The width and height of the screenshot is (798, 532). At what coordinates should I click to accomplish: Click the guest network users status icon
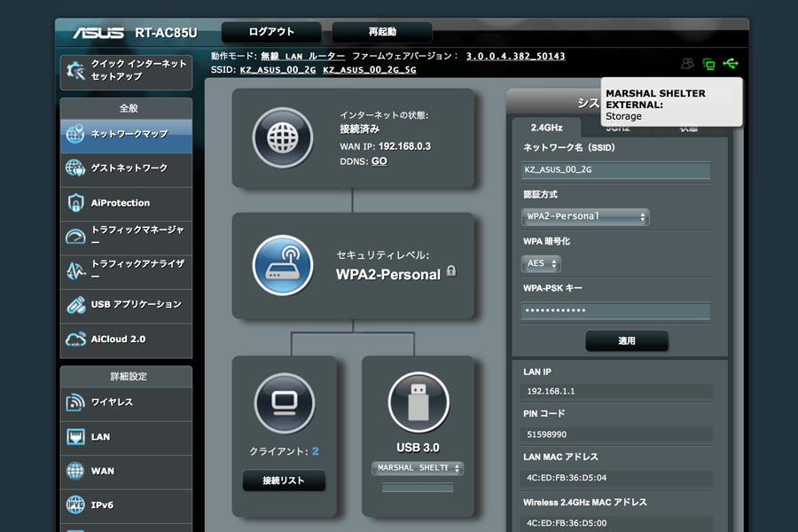point(687,64)
